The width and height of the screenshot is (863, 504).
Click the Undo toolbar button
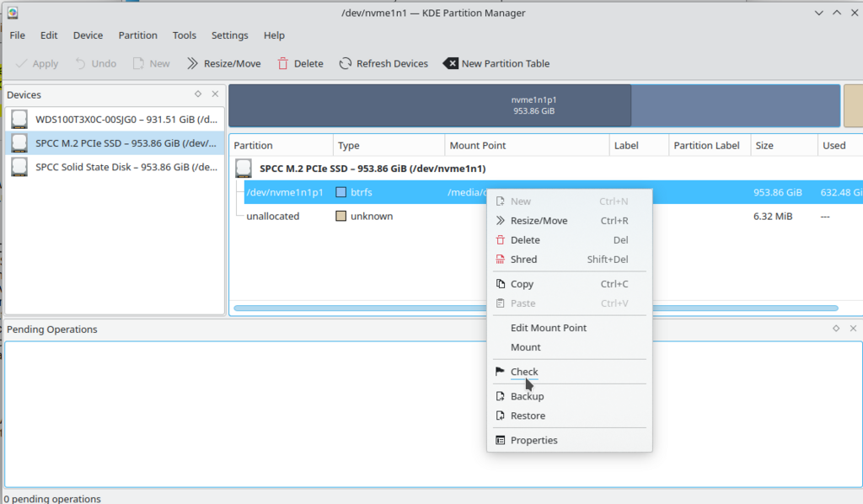[95, 63]
